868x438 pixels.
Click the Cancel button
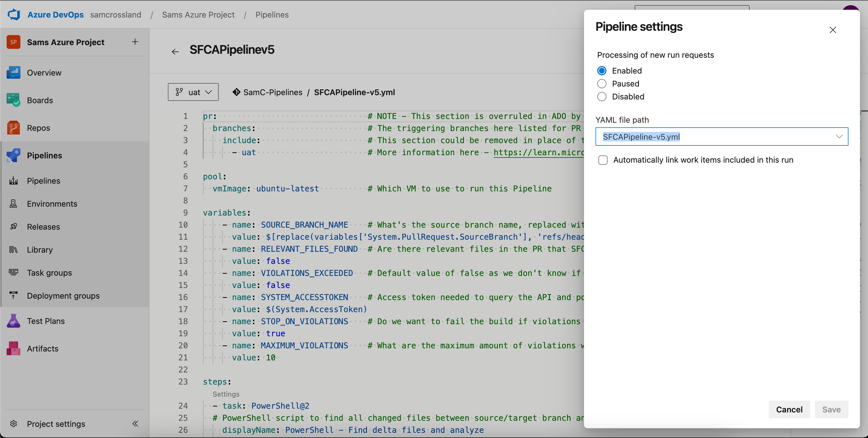click(789, 410)
